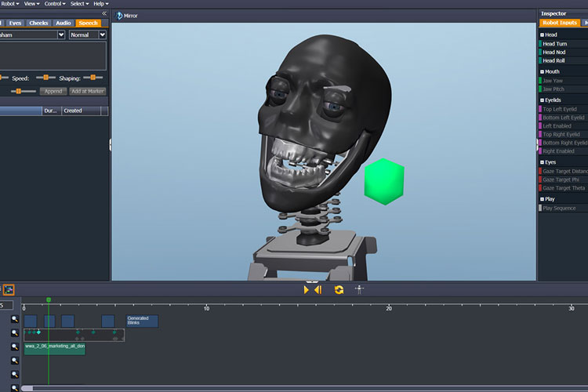588x392 pixels.
Task: Collapse the left panel with double chevron
Action: click(104, 13)
